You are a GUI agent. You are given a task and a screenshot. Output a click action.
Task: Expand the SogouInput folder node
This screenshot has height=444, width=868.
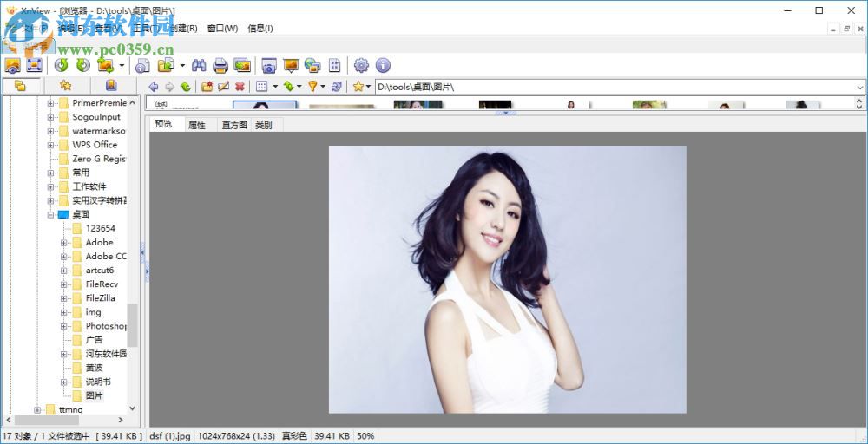click(50, 117)
